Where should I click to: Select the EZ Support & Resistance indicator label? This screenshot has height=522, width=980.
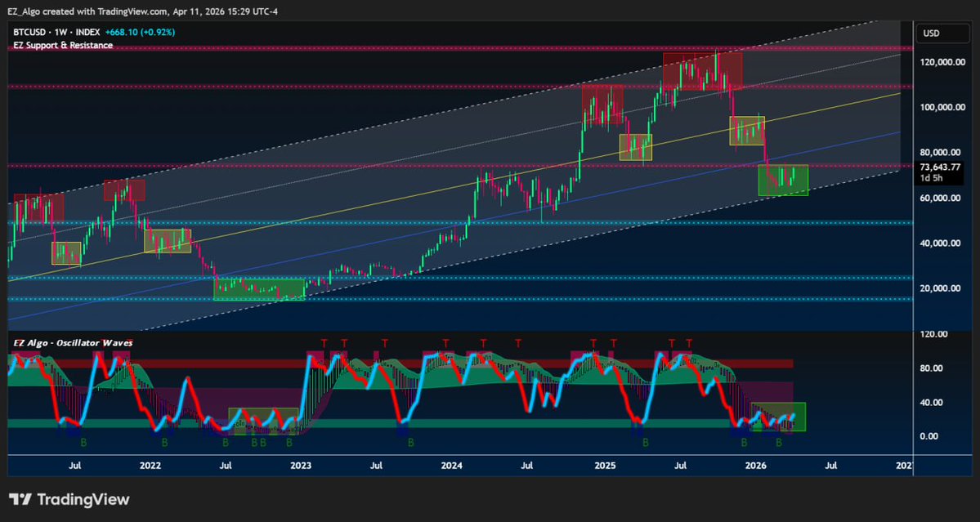click(x=63, y=46)
